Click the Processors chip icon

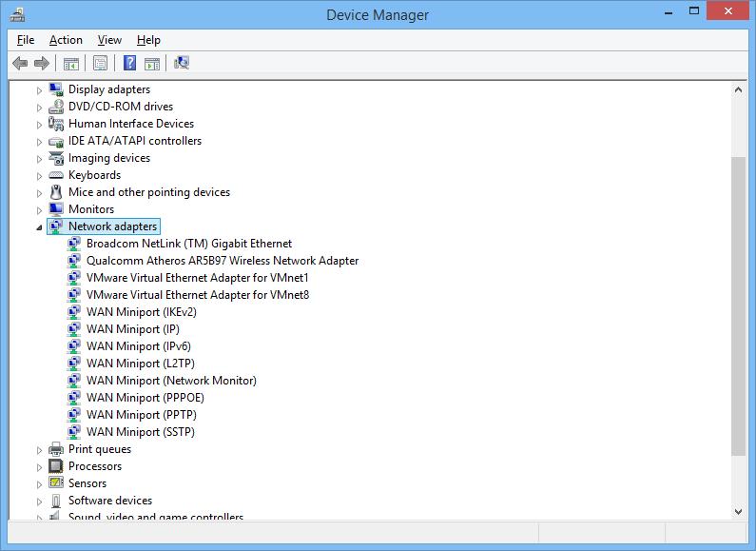56,466
